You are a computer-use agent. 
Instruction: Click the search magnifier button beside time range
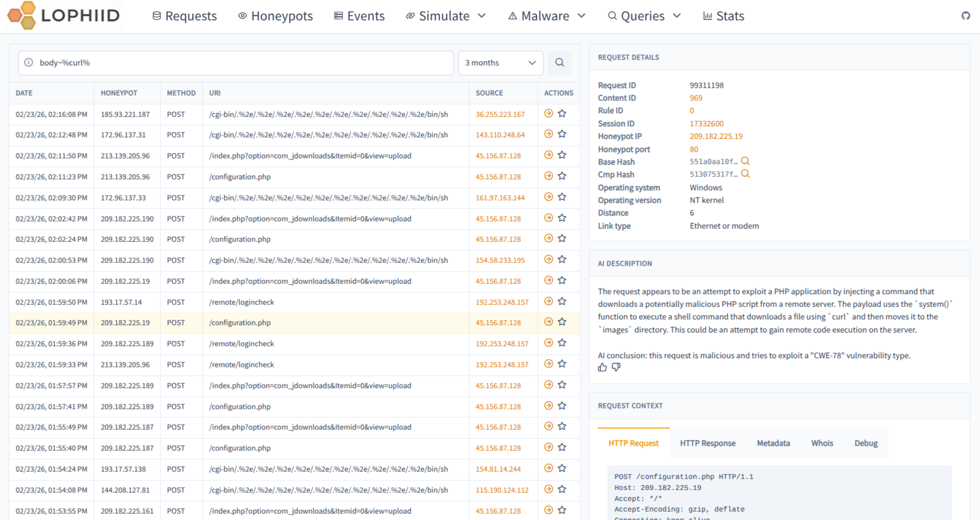pos(559,62)
